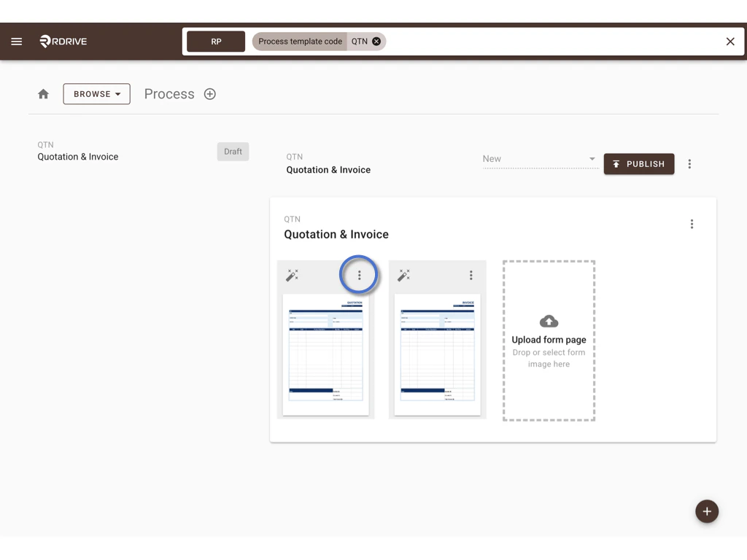Select the QUOTATION form thumbnail

325,354
